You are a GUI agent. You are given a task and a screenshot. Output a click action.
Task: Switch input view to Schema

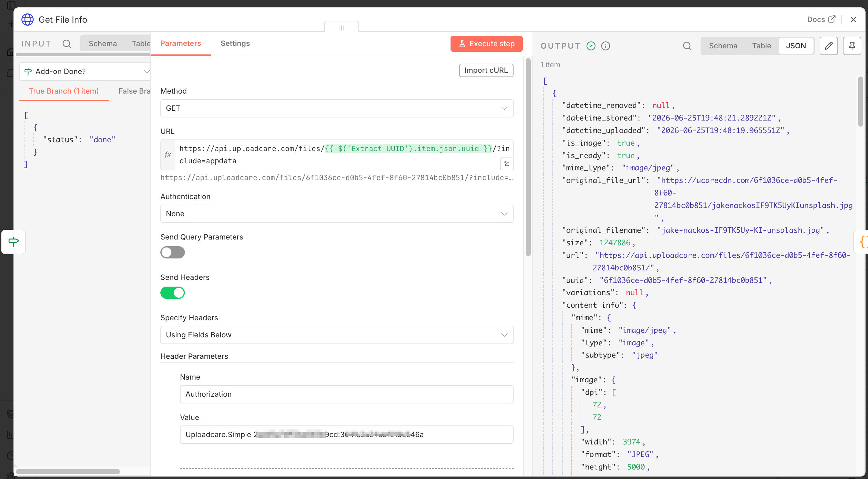[x=103, y=44]
